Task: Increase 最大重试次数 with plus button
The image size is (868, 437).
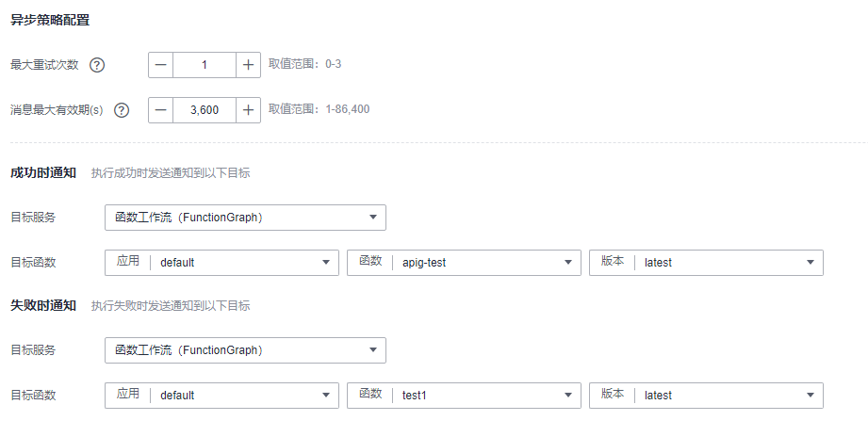Action: [249, 65]
